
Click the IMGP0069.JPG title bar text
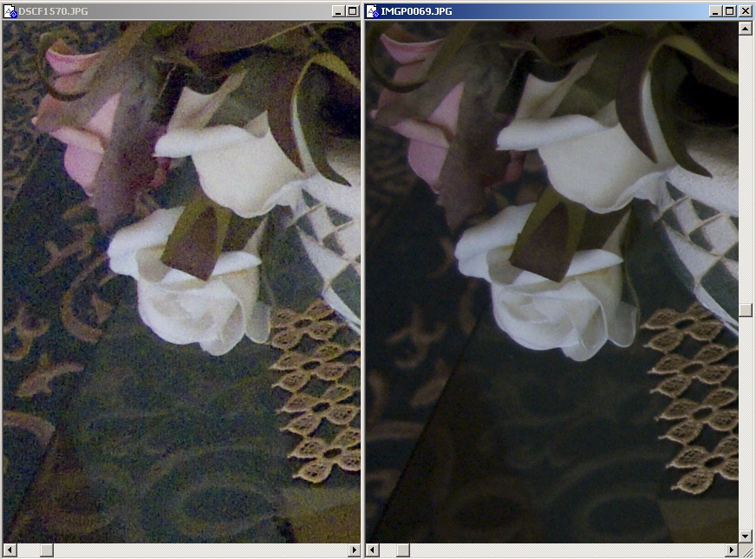(416, 11)
